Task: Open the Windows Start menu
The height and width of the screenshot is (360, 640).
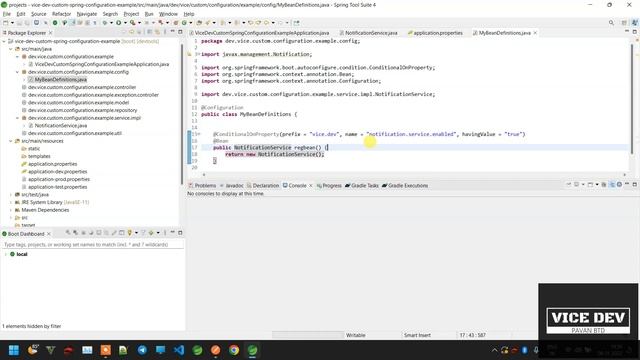Action: point(14,350)
